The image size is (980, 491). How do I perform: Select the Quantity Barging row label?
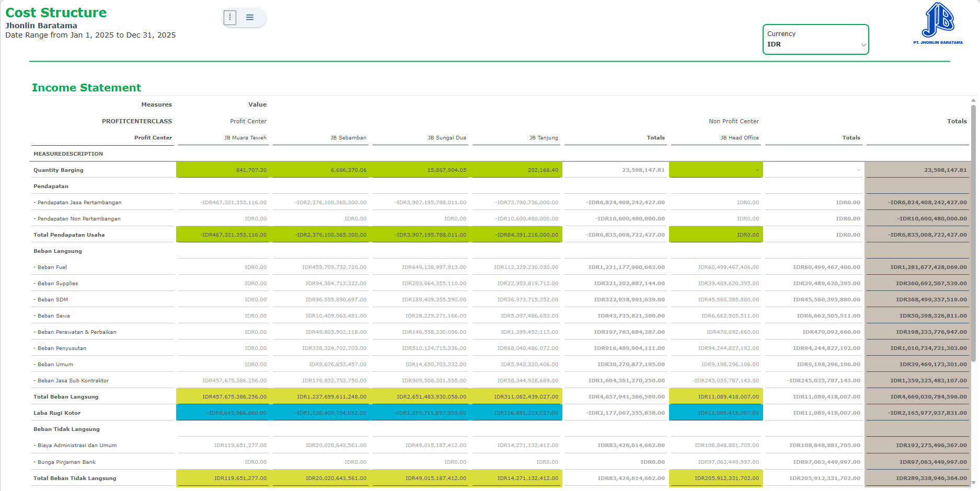[x=59, y=170]
